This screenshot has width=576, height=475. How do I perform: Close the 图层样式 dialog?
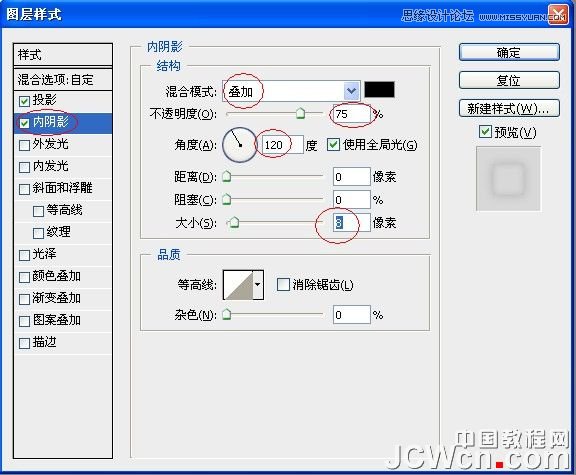point(558,15)
